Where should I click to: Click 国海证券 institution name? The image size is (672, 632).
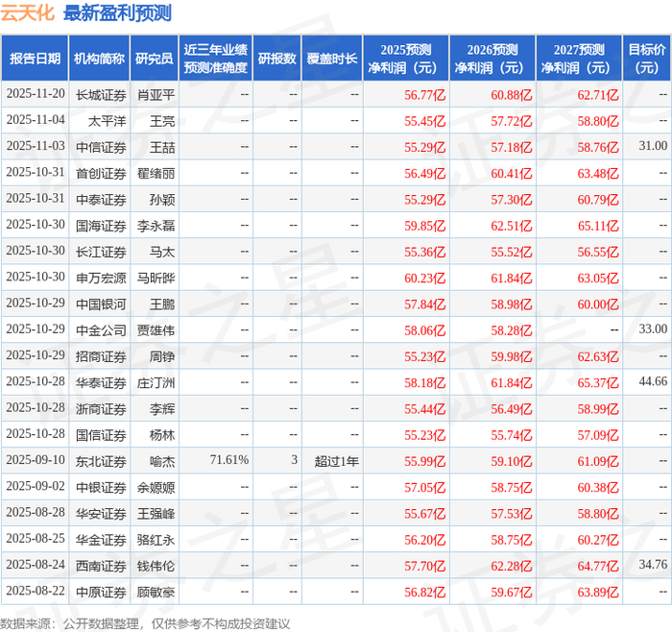point(101,226)
